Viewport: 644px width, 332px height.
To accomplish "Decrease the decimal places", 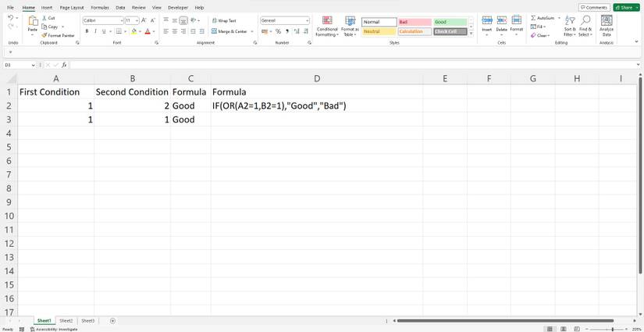I will (304, 31).
